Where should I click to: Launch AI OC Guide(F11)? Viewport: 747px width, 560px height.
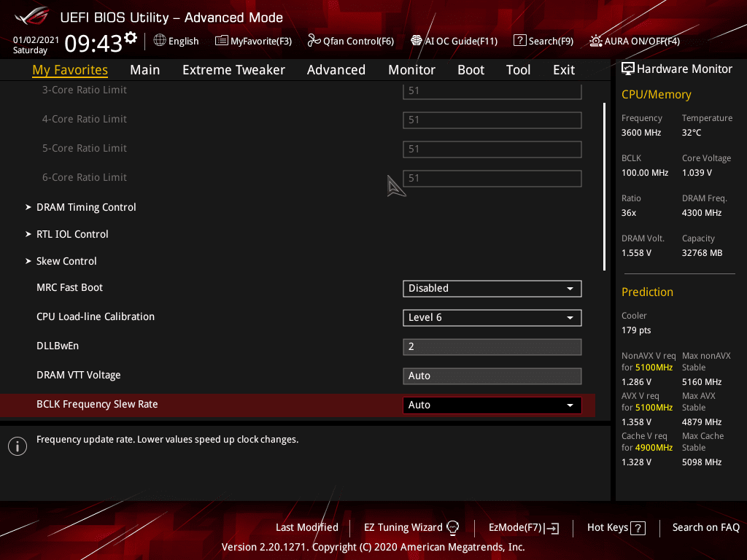[x=454, y=41]
